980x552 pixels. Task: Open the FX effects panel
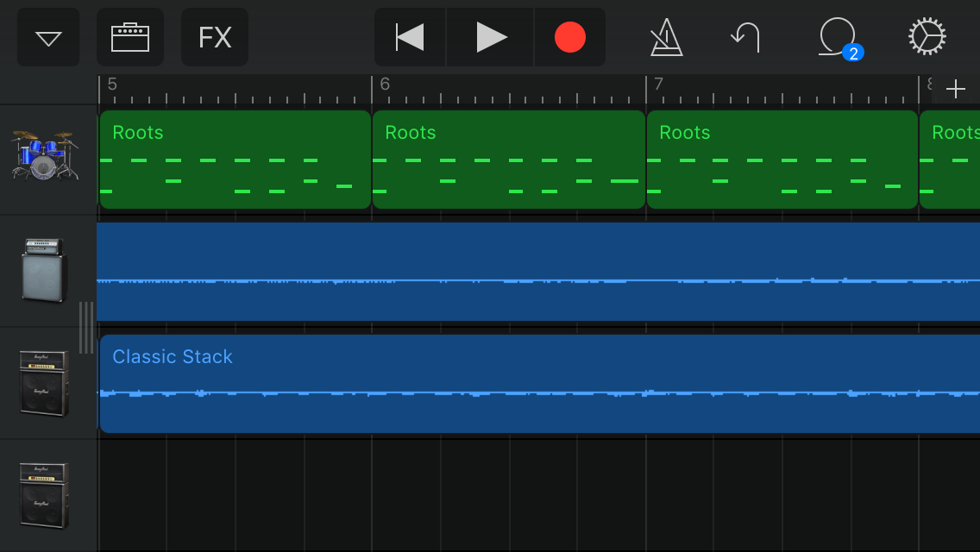click(x=215, y=37)
